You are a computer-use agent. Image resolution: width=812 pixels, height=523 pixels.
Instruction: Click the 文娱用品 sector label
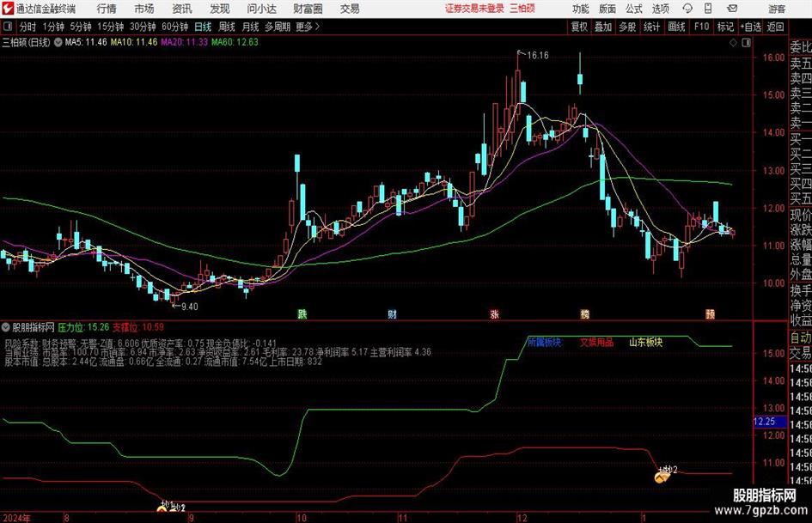(596, 343)
